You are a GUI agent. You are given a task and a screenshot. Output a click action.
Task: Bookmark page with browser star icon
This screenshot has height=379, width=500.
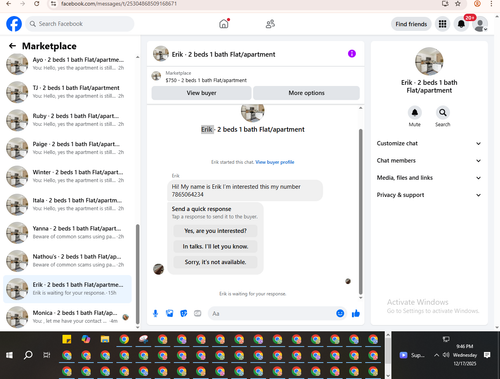(x=458, y=4)
